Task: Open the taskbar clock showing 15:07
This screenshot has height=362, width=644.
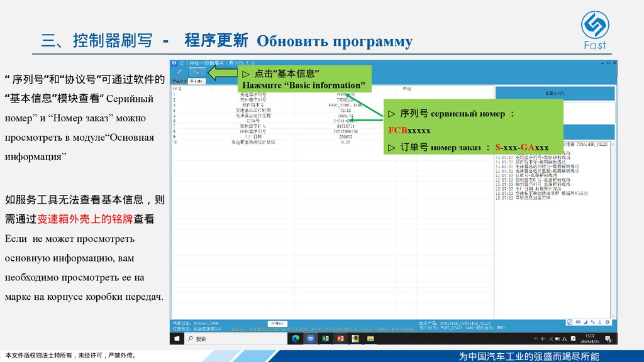Action: [590, 339]
